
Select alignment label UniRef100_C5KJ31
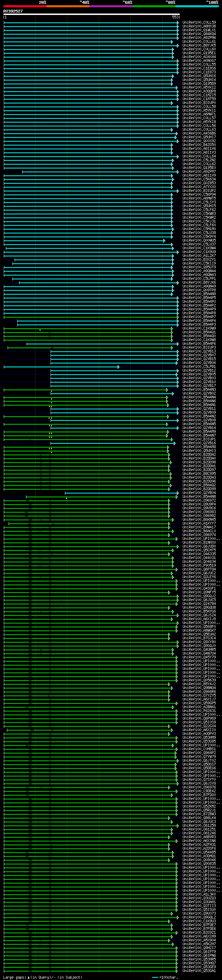pos(199,221)
